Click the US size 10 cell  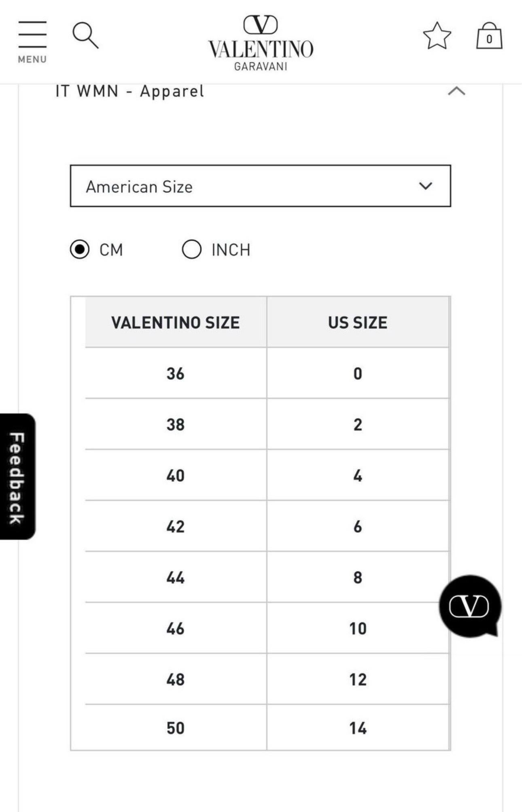pos(358,628)
